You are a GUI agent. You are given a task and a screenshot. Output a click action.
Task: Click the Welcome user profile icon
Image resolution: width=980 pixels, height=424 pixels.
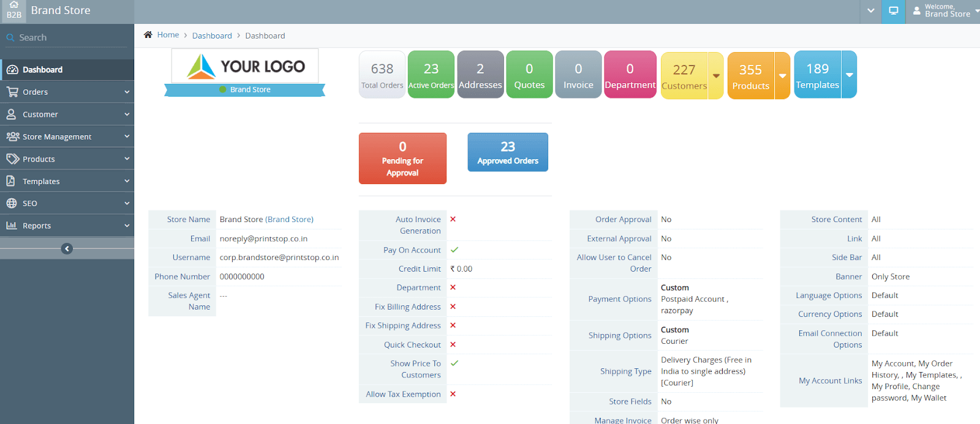point(916,11)
